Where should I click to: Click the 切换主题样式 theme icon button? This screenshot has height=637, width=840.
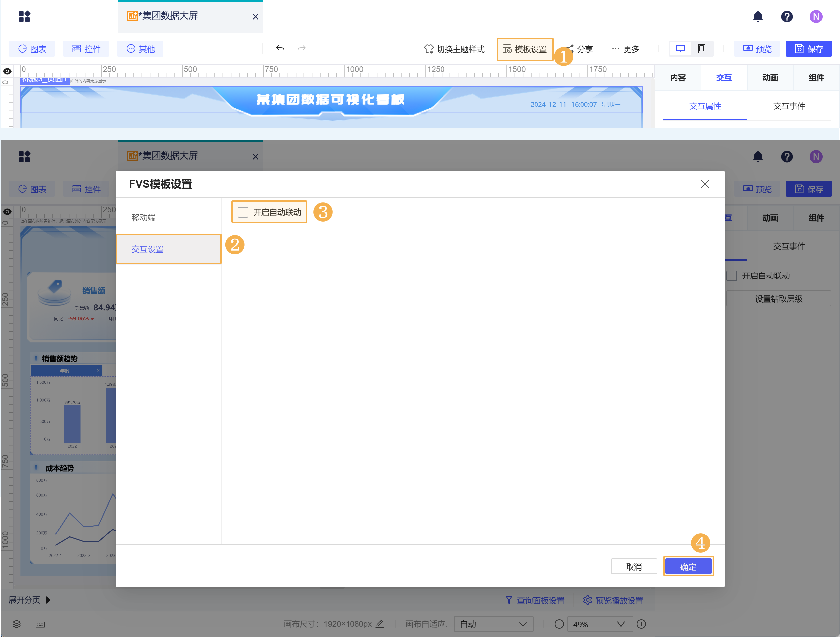tap(454, 49)
